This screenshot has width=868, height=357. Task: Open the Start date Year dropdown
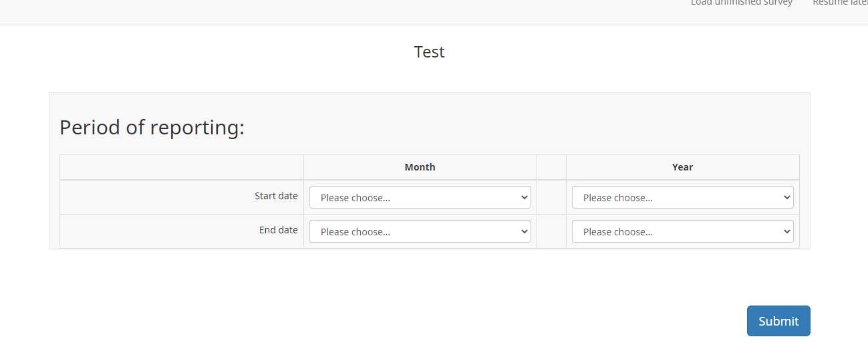[682, 198]
